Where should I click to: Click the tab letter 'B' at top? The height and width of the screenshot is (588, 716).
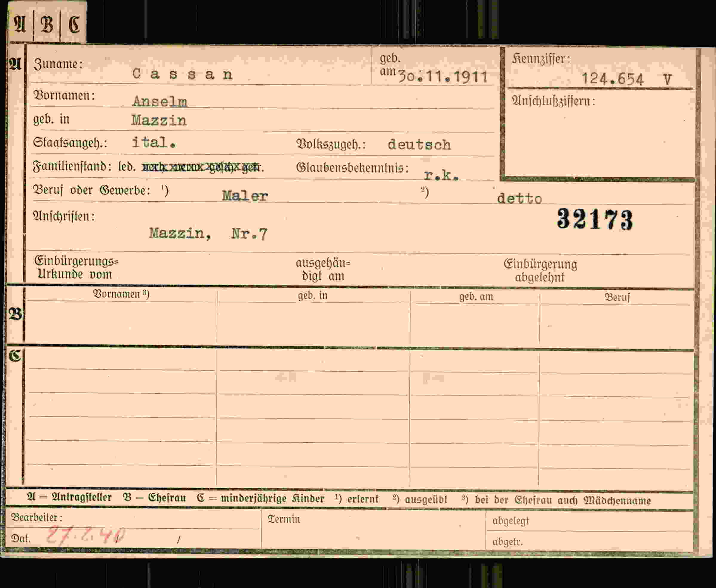click(47, 24)
